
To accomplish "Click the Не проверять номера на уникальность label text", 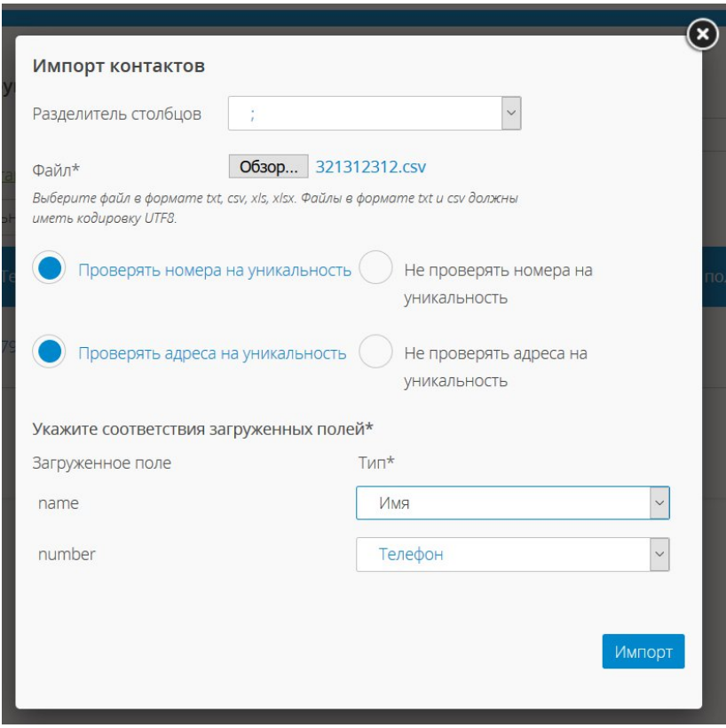I will (497, 283).
